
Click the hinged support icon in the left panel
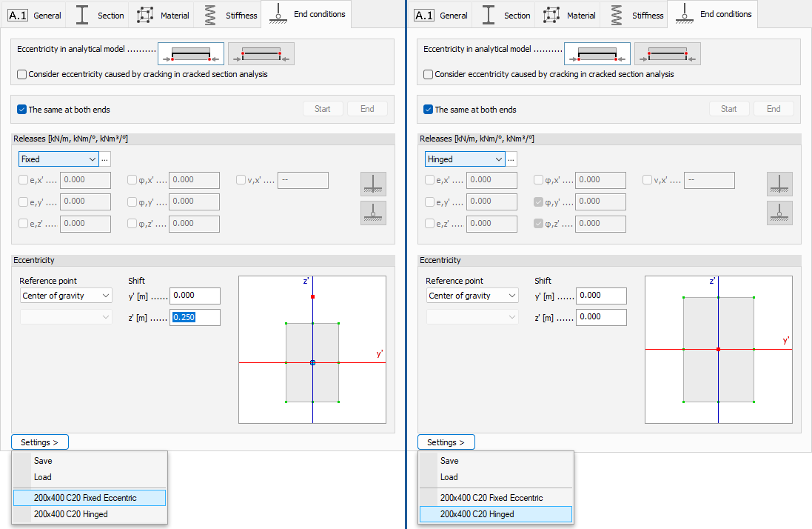[x=373, y=213]
